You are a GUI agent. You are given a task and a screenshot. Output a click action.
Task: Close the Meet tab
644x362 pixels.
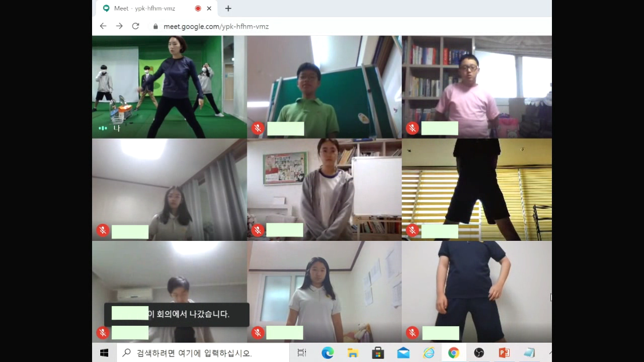pyautogui.click(x=209, y=9)
